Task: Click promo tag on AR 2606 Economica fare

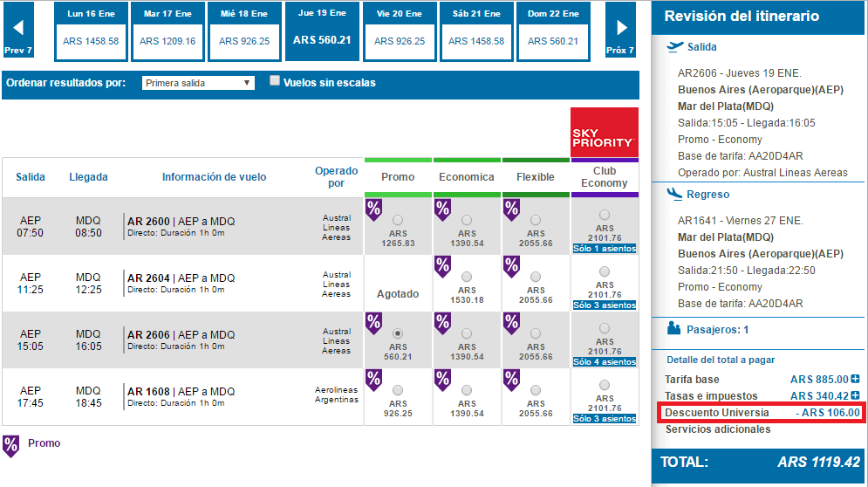Action: click(x=442, y=324)
